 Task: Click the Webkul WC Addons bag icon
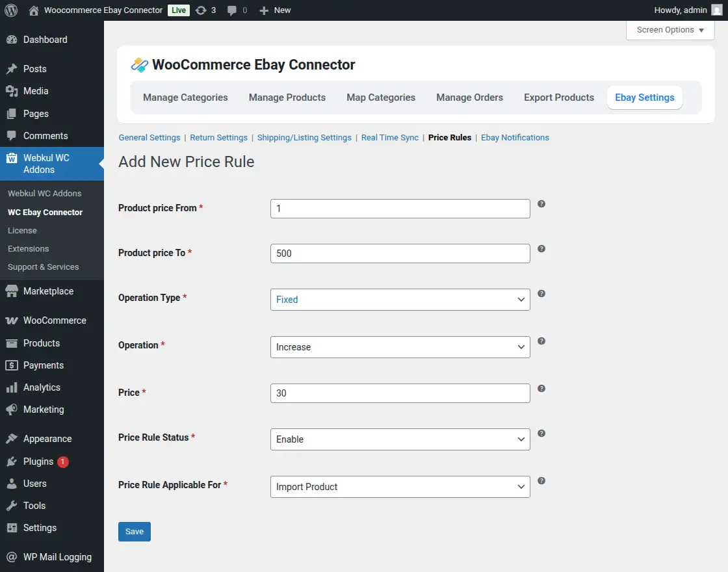12,159
